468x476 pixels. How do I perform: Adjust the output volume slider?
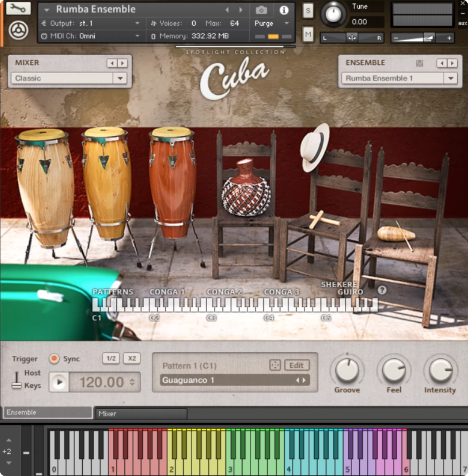pos(423,38)
